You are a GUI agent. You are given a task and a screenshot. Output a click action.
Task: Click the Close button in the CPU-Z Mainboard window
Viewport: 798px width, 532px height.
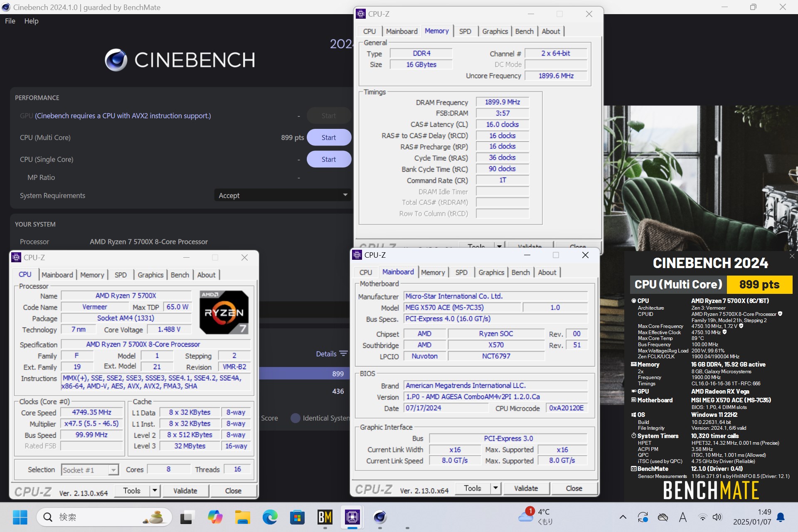tap(574, 488)
